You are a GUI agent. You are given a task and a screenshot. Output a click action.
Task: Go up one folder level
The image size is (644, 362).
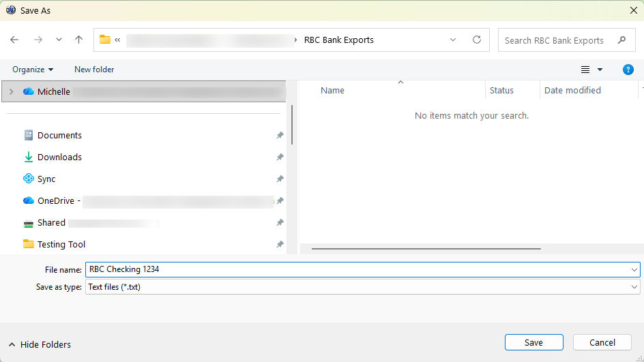click(79, 40)
